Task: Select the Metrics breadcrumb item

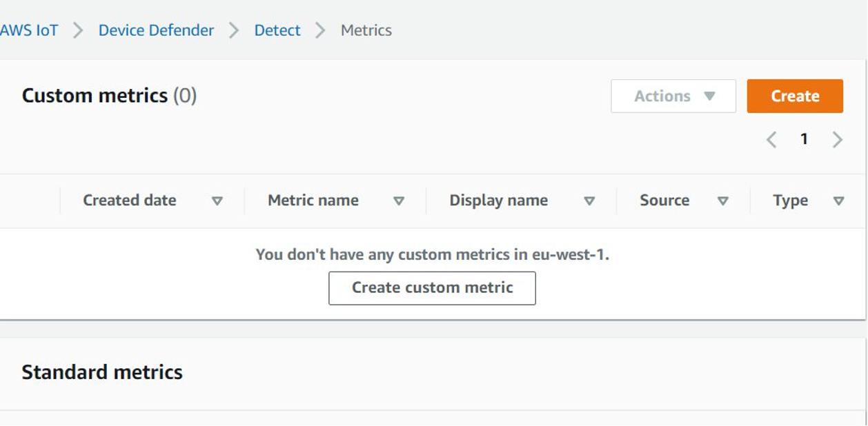Action: (366, 30)
